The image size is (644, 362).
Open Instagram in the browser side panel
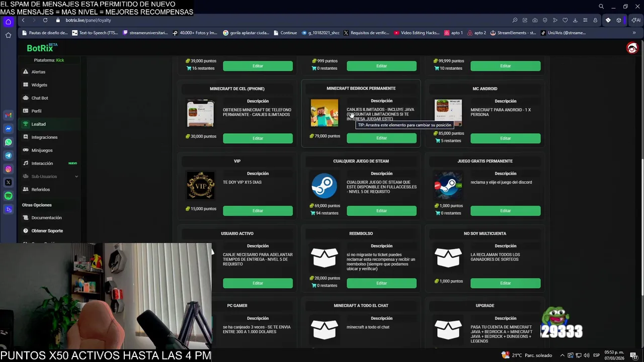coord(8,169)
